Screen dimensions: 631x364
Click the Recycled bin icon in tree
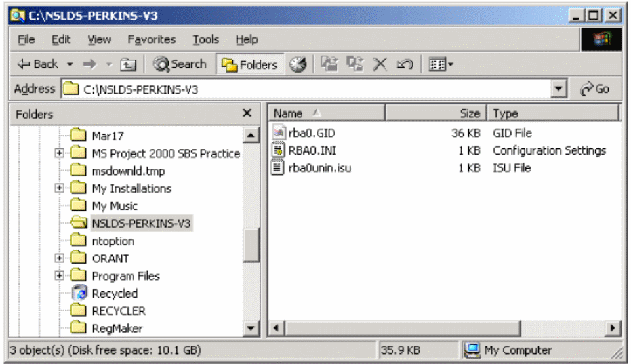coord(79,293)
